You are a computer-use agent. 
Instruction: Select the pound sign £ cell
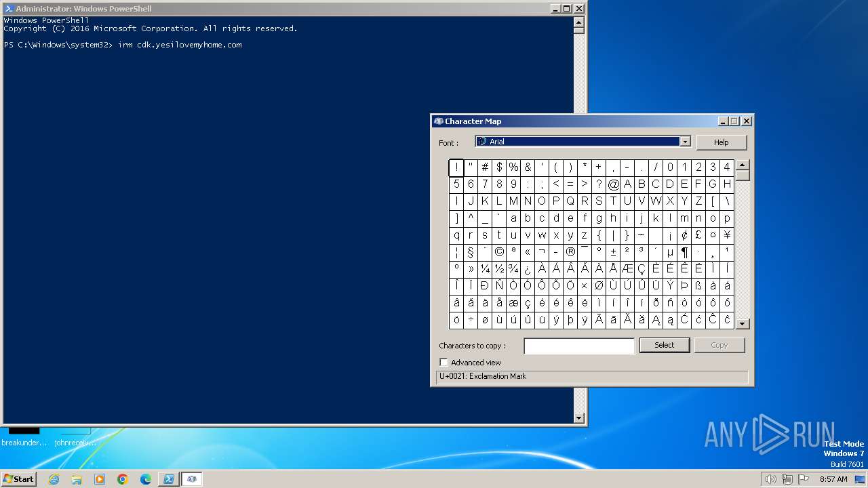pyautogui.click(x=698, y=235)
